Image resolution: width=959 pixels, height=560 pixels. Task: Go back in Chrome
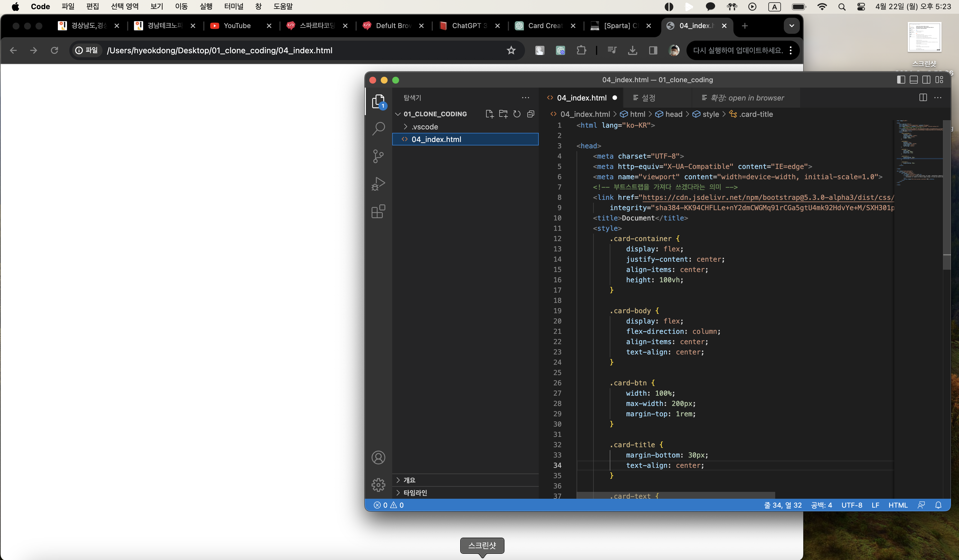[13, 50]
